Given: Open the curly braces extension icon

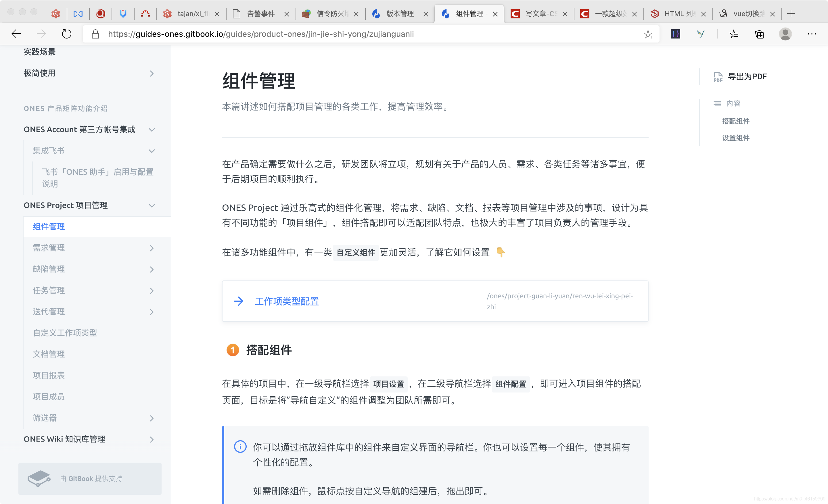Looking at the screenshot, I should (x=675, y=34).
